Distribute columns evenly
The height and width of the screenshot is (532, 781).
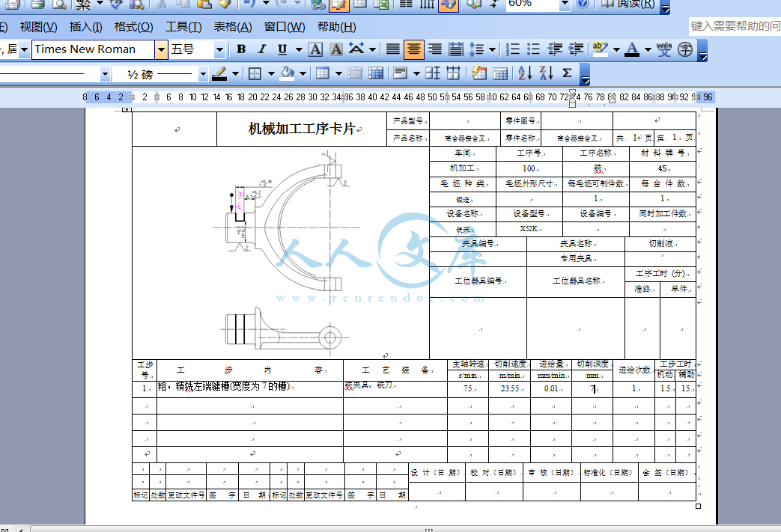453,73
